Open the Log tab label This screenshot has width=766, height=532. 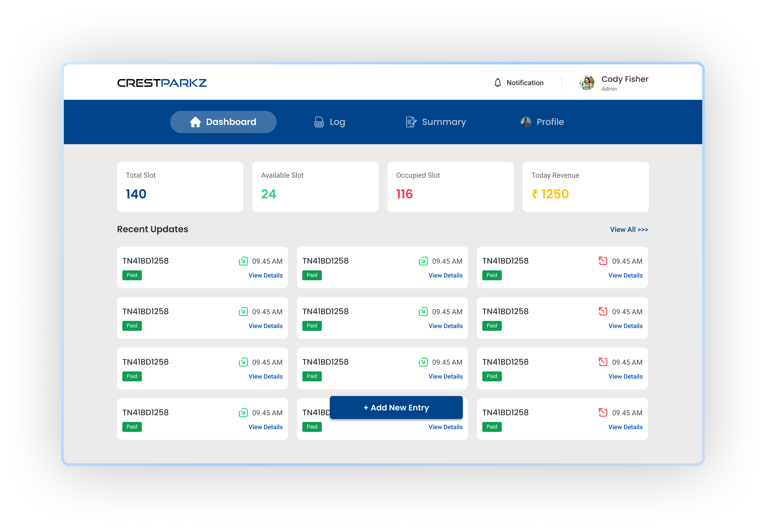pyautogui.click(x=337, y=122)
